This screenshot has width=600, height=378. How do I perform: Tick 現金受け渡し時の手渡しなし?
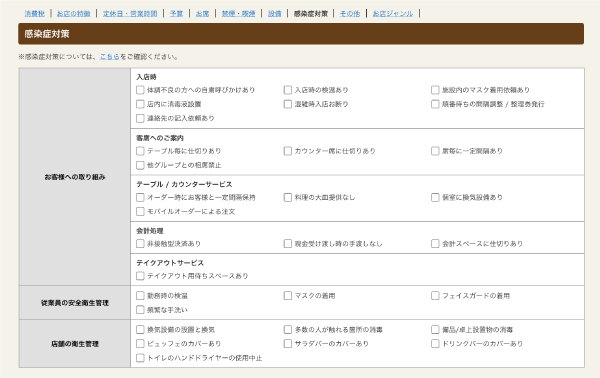(x=288, y=244)
